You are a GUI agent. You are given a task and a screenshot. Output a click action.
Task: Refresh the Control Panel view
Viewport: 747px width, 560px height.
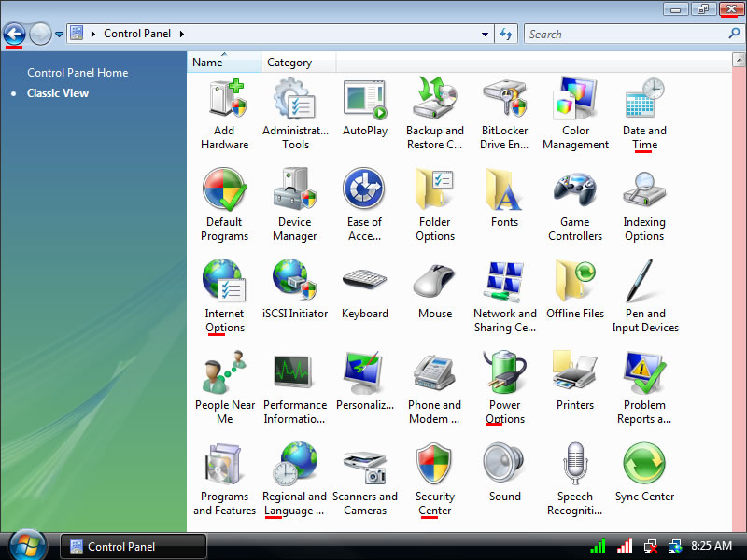tap(506, 35)
